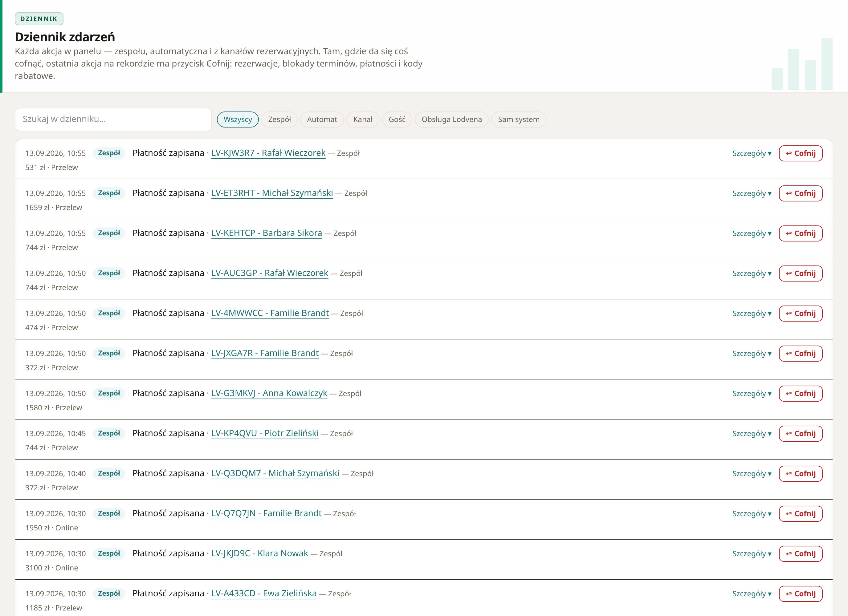Open reservation LV-KJW3R7 - Rafał Wieczorek
The height and width of the screenshot is (616, 848).
[268, 153]
